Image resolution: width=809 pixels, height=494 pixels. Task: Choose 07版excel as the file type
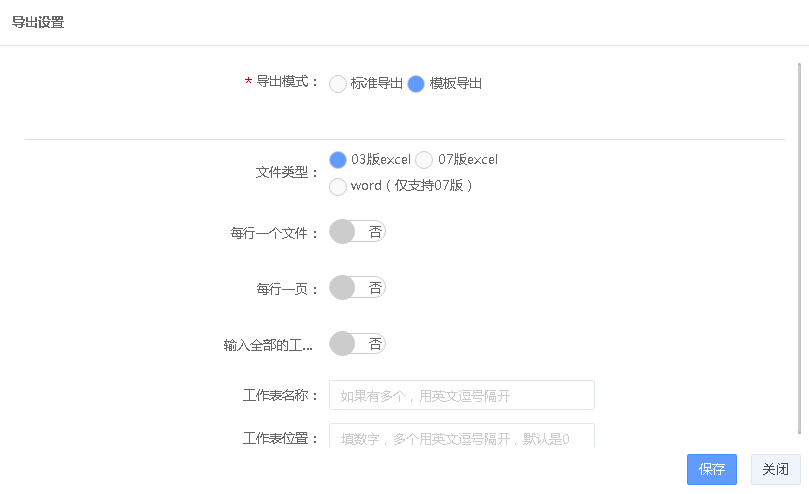point(424,159)
